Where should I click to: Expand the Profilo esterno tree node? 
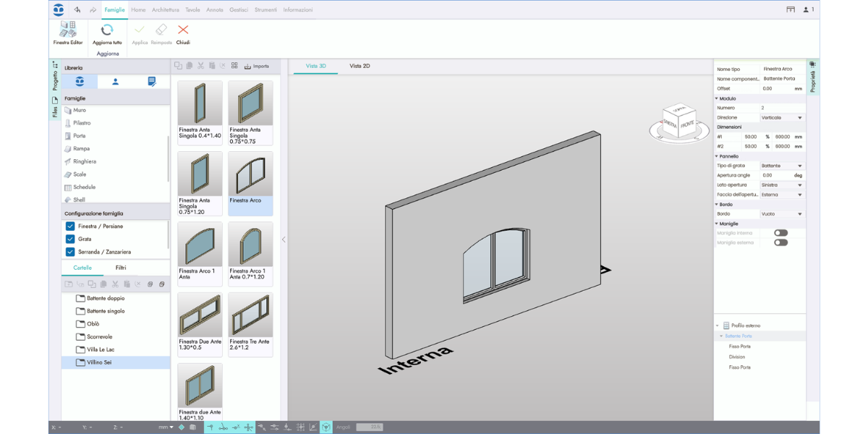point(718,325)
